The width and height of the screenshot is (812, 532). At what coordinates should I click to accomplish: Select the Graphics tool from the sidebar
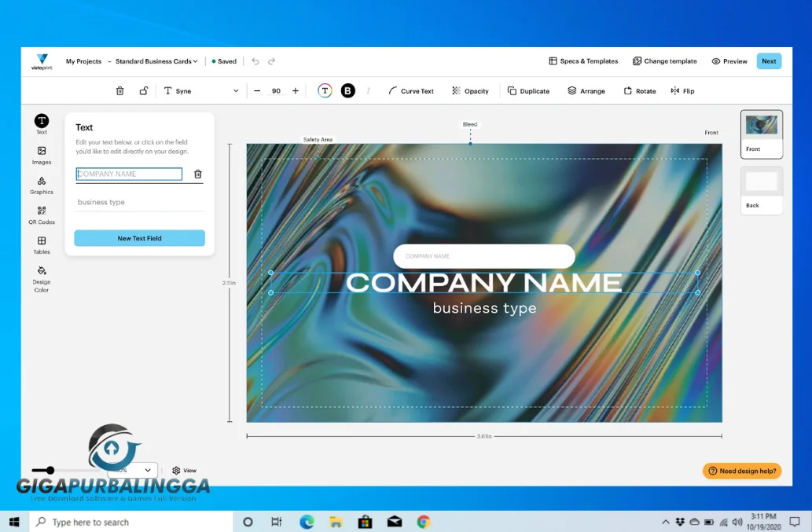point(41,186)
